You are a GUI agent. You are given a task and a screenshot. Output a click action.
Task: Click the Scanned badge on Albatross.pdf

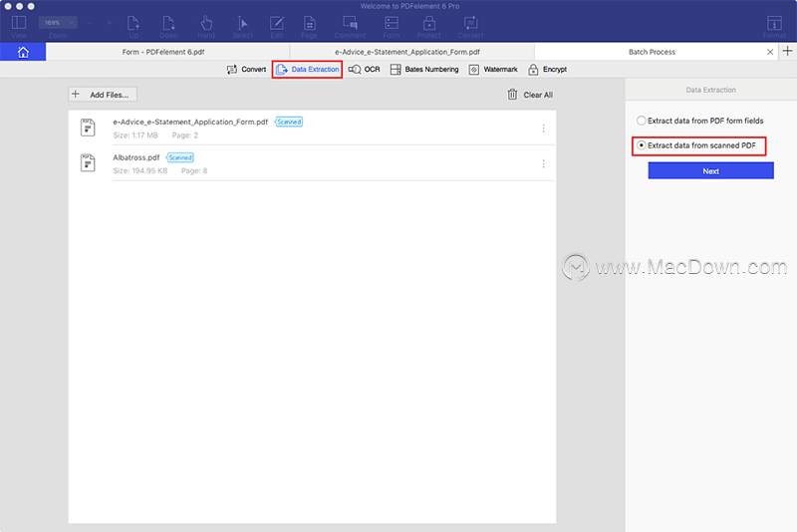click(x=180, y=157)
